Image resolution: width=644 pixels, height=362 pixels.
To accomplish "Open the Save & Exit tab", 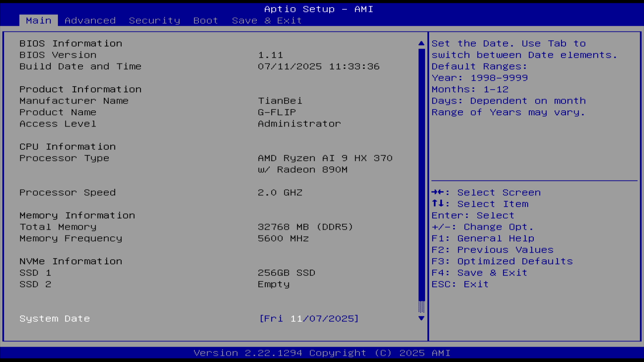I will 267,20.
